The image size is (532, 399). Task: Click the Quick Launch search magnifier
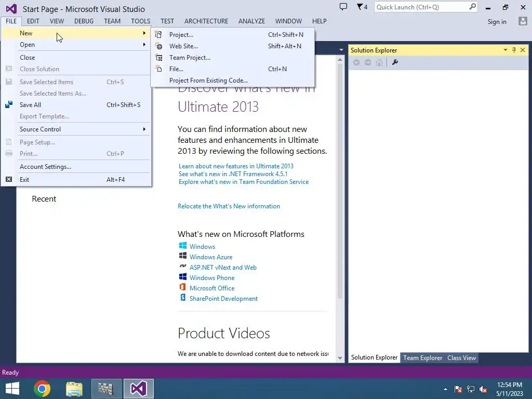point(472,7)
